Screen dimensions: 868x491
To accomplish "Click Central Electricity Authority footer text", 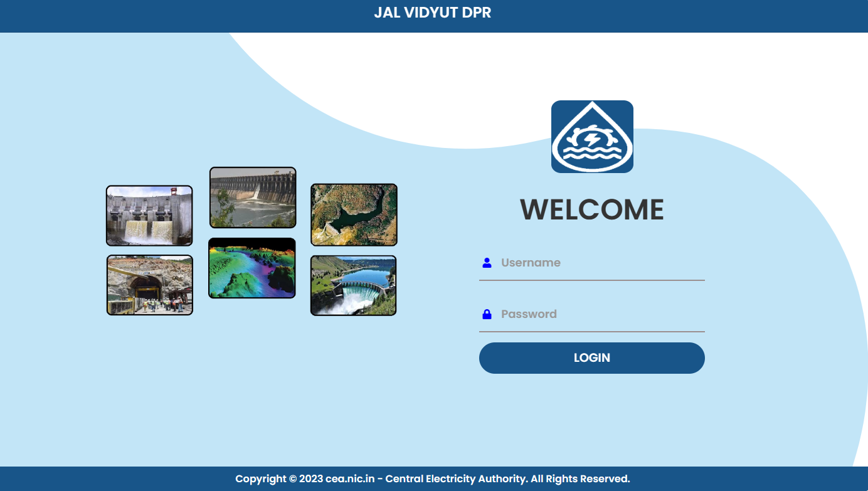I will click(455, 479).
